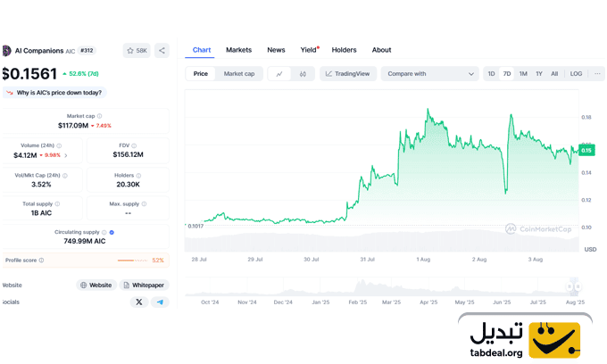The width and height of the screenshot is (607, 364).
Task: Open the Markets tab
Action: pyautogui.click(x=238, y=50)
